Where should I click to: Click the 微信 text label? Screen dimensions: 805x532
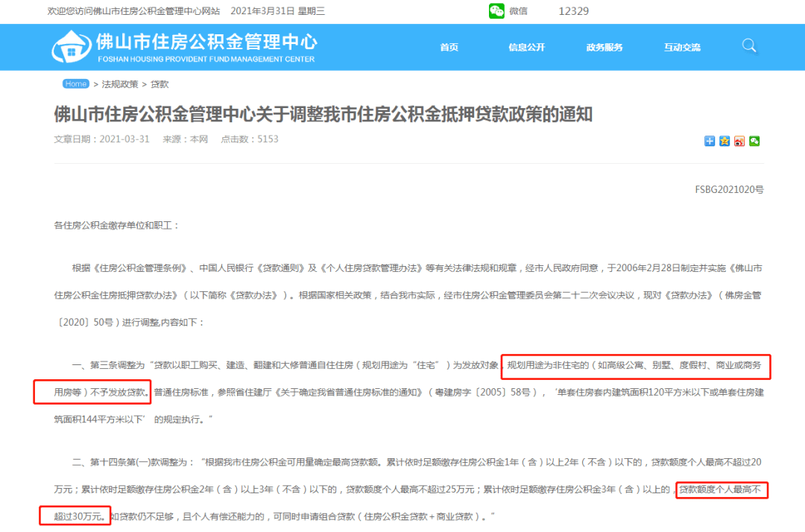[519, 10]
